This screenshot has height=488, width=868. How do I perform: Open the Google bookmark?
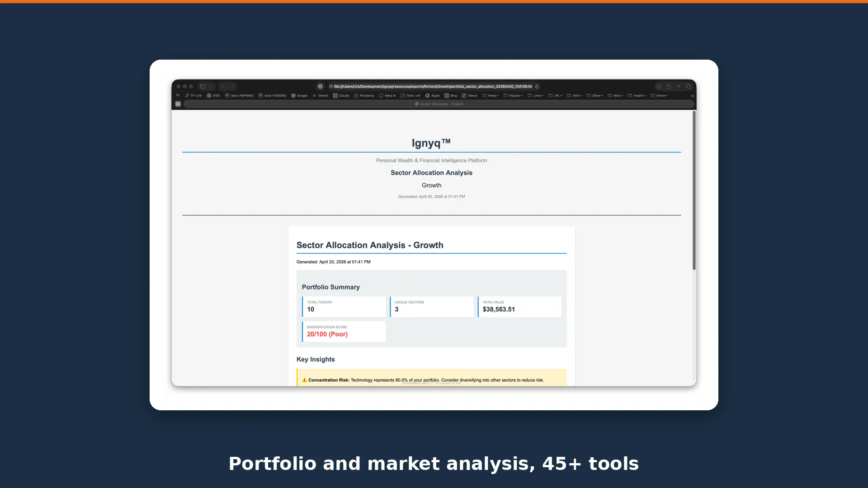point(299,96)
